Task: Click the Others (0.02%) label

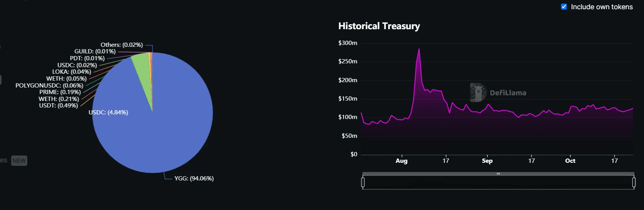Action: [x=122, y=45]
